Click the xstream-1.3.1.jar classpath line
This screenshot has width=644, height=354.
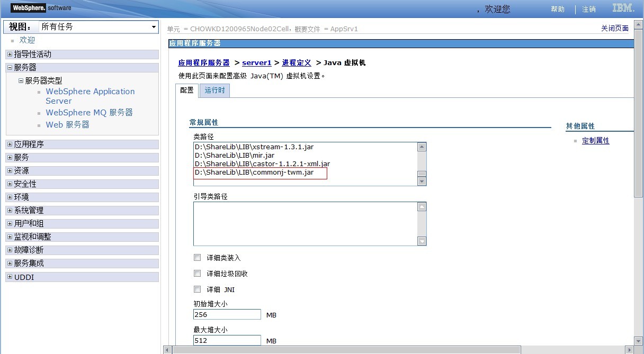pyautogui.click(x=254, y=147)
